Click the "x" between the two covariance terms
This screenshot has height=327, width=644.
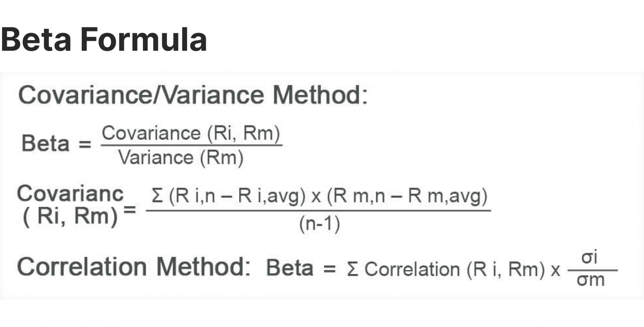[x=316, y=198]
